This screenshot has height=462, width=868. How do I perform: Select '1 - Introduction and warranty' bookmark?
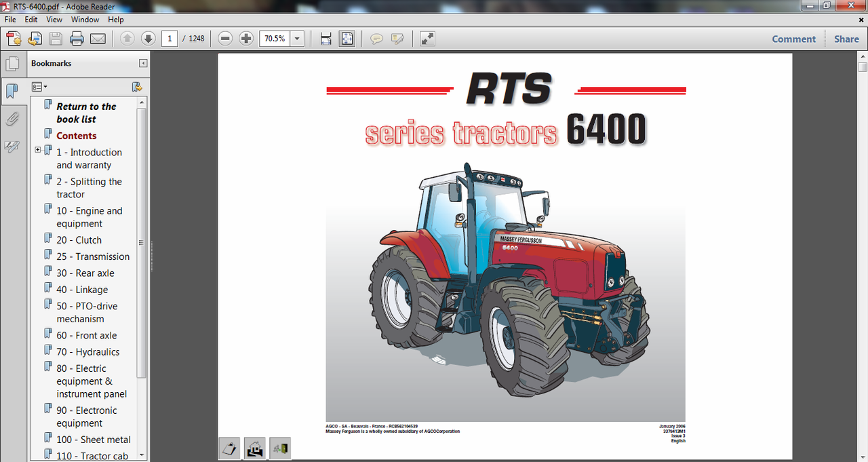coord(89,159)
